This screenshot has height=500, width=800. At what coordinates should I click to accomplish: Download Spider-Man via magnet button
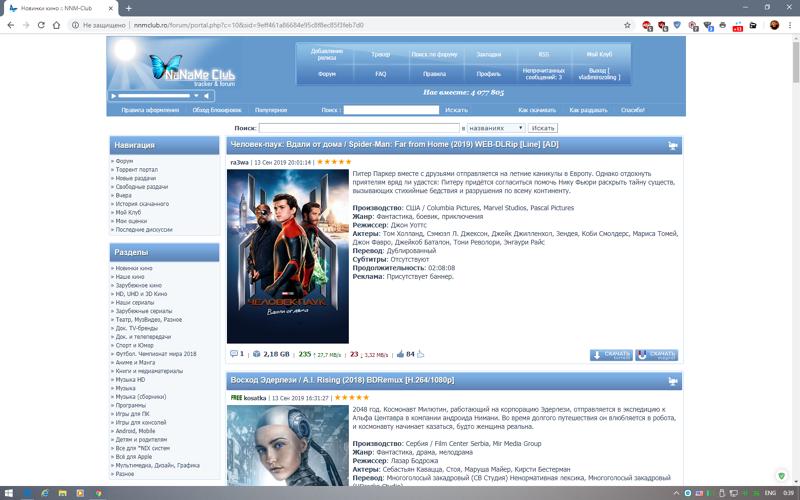pos(657,355)
